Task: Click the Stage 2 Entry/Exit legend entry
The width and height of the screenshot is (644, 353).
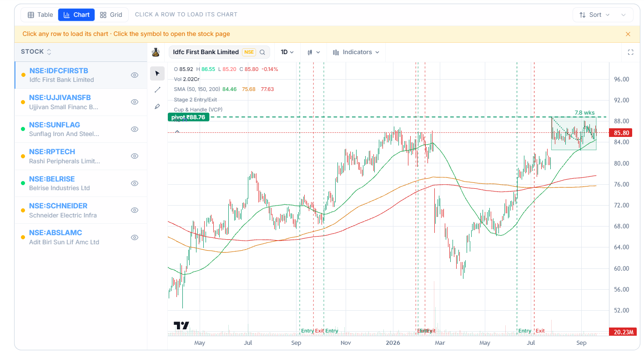Action: pyautogui.click(x=196, y=100)
